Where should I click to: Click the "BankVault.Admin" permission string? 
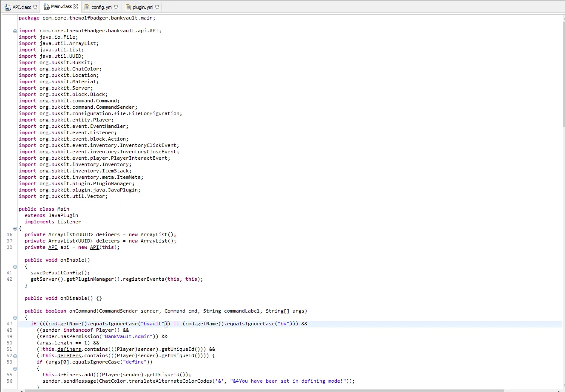click(128, 336)
